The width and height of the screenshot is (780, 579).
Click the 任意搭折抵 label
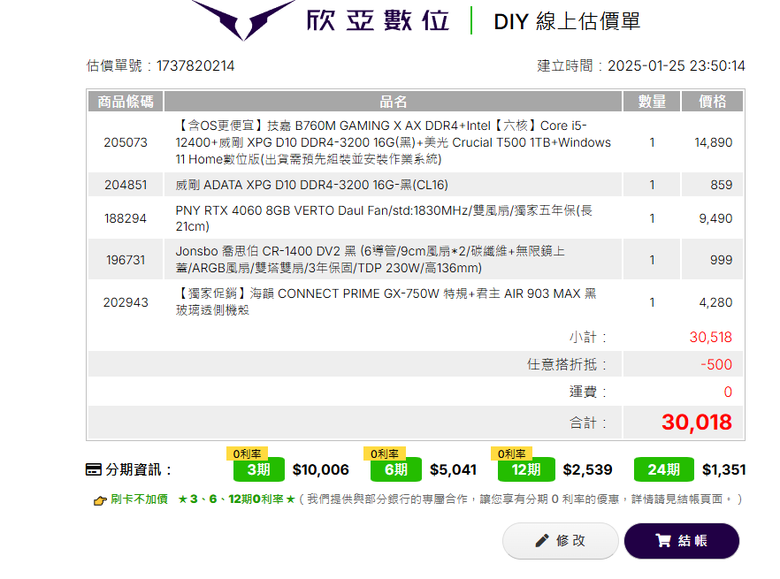point(567,365)
